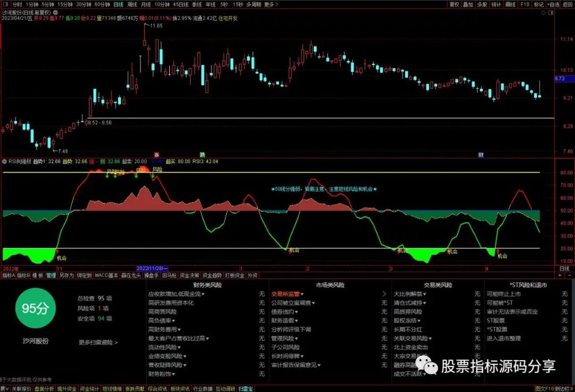The height and width of the screenshot is (392, 575).
Task: Click the 多股 toolbar button
Action: (482, 4)
